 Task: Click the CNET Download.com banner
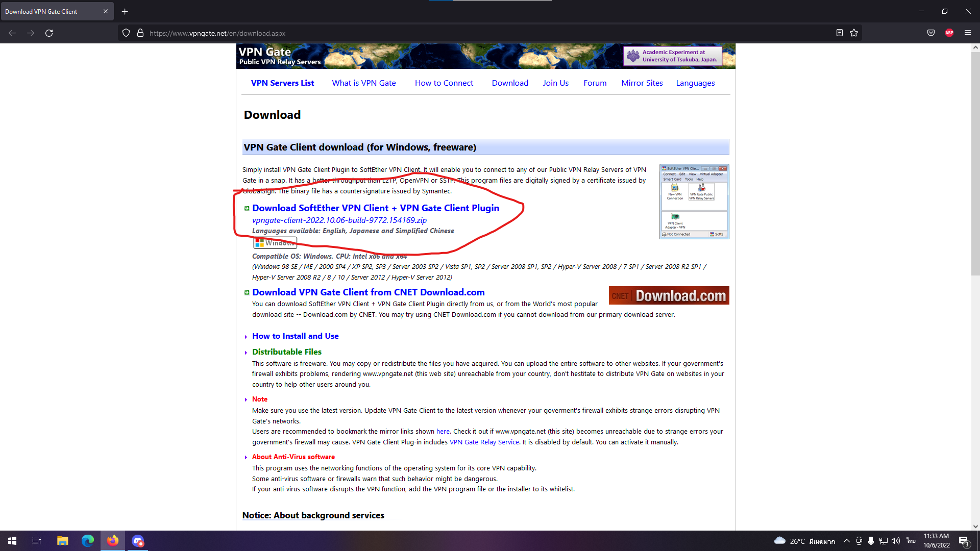tap(669, 295)
